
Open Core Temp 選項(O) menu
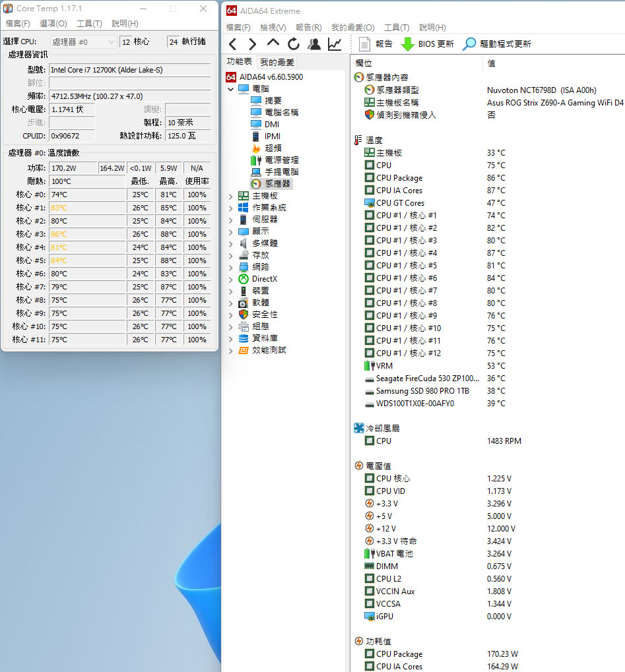point(53,24)
